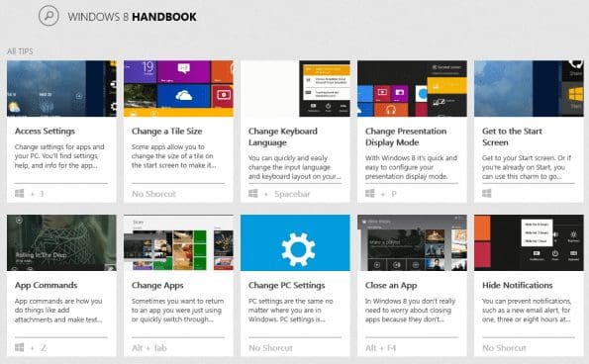Select the Hide Notifications title
The width and height of the screenshot is (589, 364).
click(x=518, y=286)
